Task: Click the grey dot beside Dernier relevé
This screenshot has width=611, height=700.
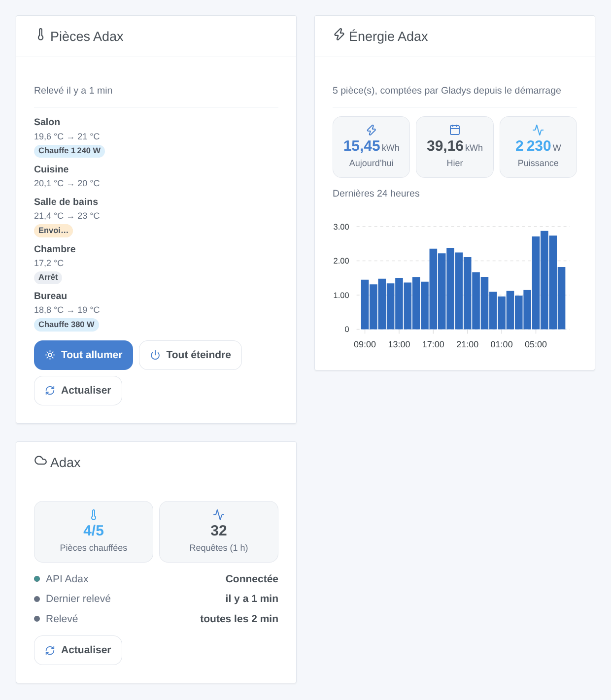Action: pos(37,599)
